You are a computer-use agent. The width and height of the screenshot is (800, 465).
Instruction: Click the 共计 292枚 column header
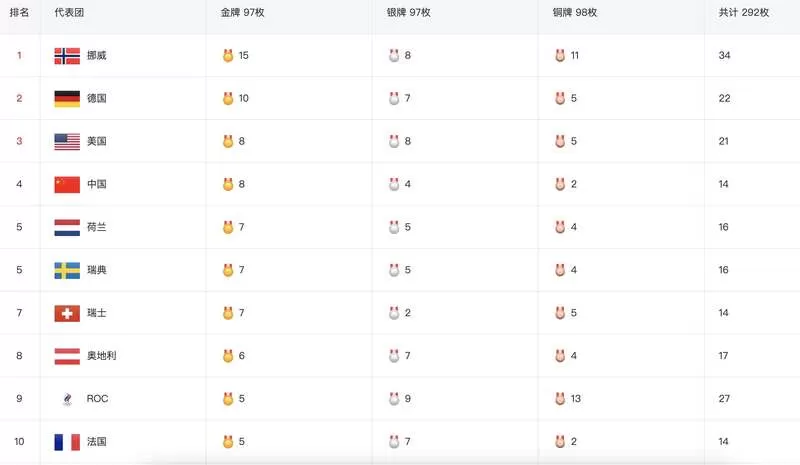click(743, 12)
